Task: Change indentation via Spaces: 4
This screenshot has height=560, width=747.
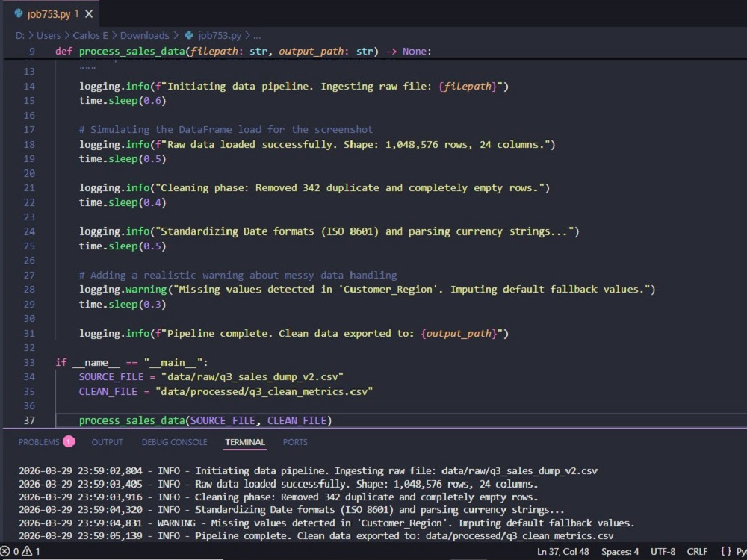Action: [x=620, y=552]
